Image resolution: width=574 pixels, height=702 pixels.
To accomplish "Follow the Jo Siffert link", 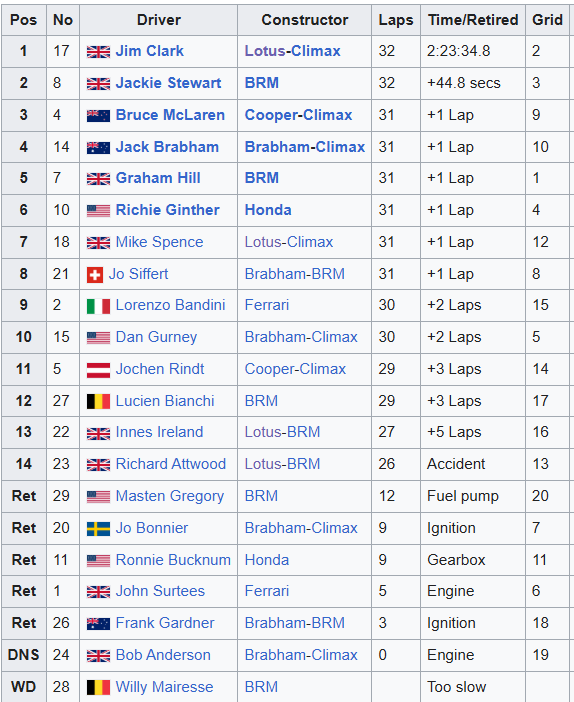I will [138, 274].
